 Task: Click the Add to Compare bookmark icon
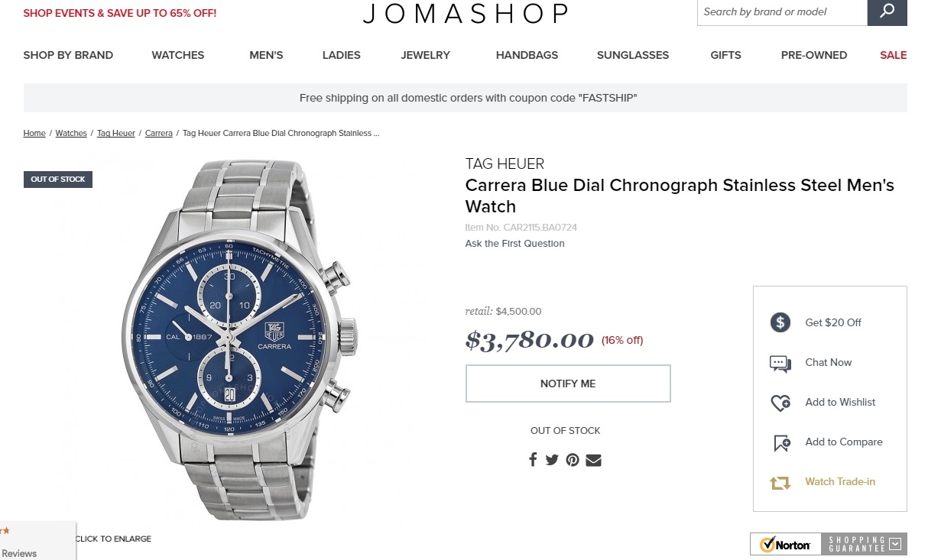[781, 443]
